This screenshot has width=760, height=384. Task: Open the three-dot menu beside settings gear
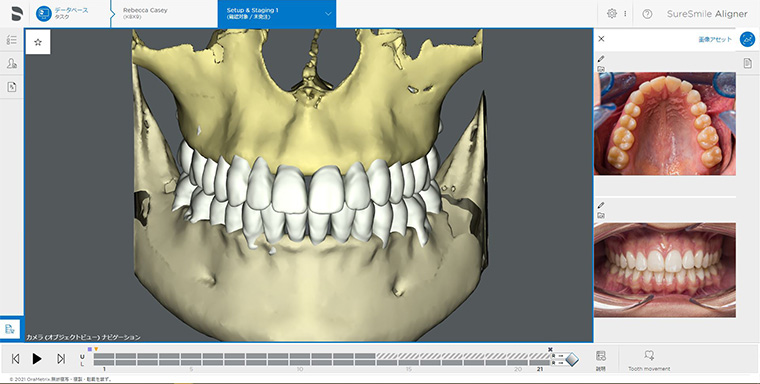click(x=625, y=14)
